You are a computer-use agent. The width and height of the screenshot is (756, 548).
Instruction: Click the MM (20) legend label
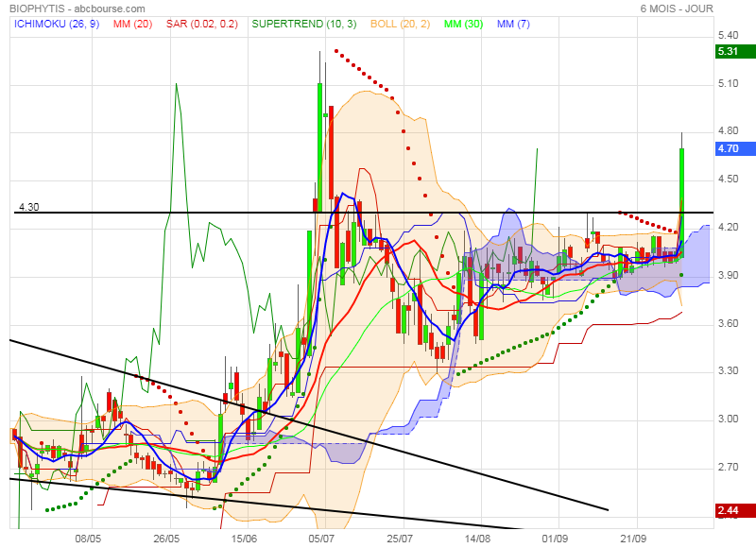(132, 24)
